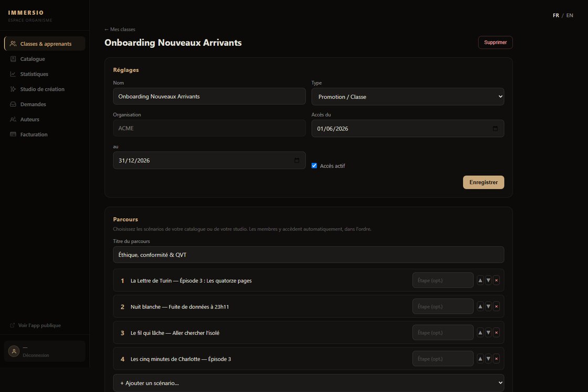Move Les cinq minutes de Charlotte up
Viewport: 588px width, 392px height.
480,359
